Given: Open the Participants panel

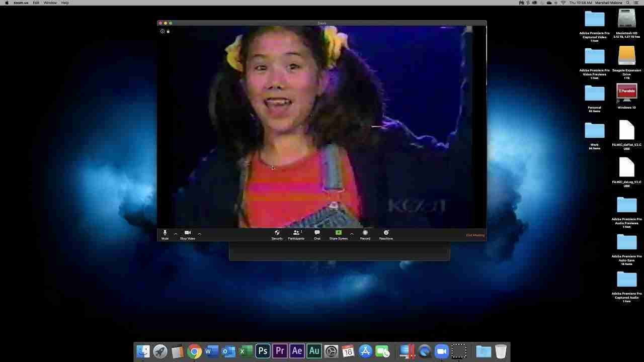Looking at the screenshot, I should [296, 234].
